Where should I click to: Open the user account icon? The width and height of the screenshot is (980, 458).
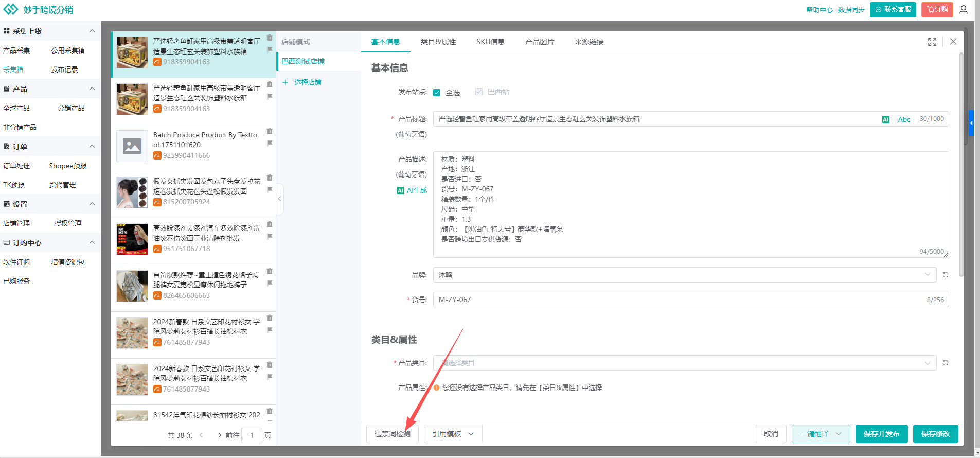[964, 10]
